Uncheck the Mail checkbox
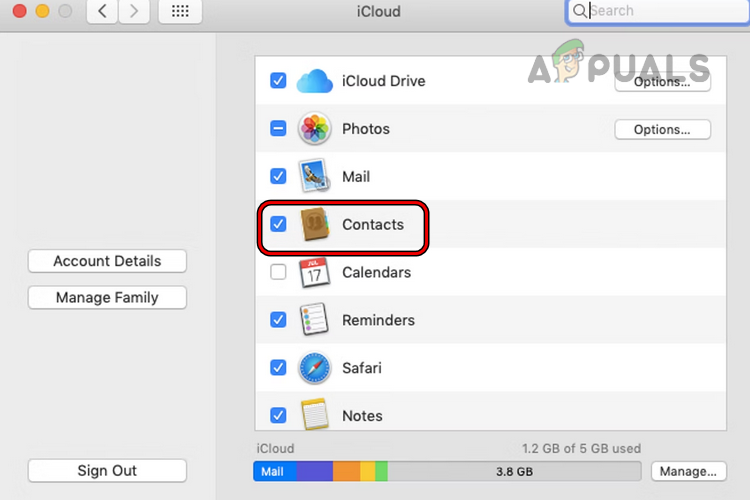This screenshot has width=750, height=500. [x=278, y=176]
